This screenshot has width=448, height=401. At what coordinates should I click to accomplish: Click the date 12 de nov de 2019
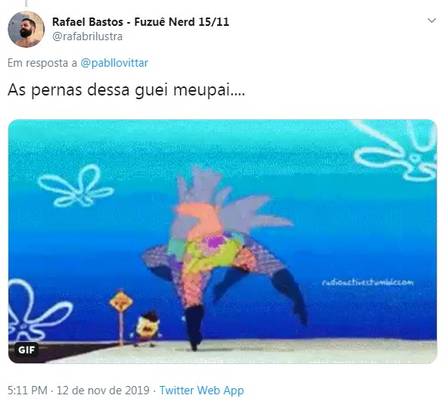point(103,390)
